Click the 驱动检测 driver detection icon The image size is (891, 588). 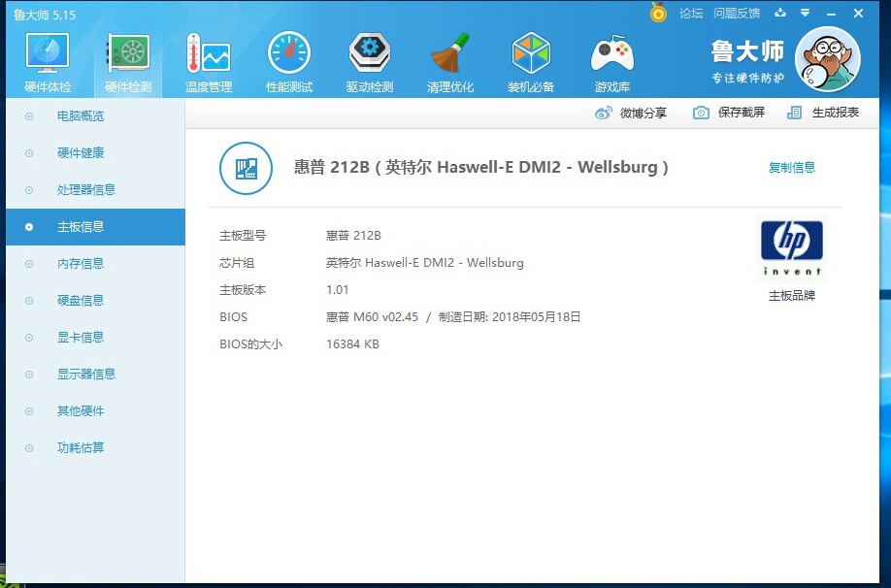[370, 52]
